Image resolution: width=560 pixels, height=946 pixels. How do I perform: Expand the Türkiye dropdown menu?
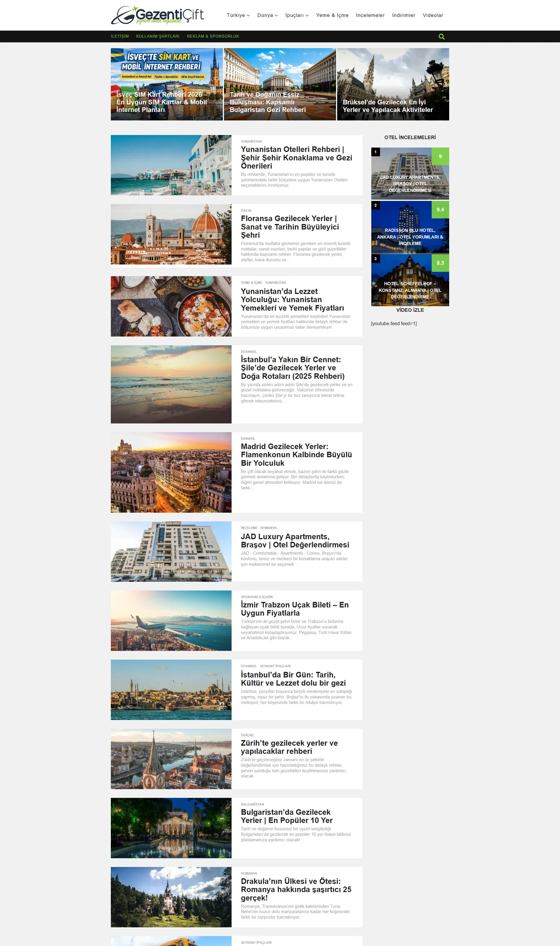(238, 15)
